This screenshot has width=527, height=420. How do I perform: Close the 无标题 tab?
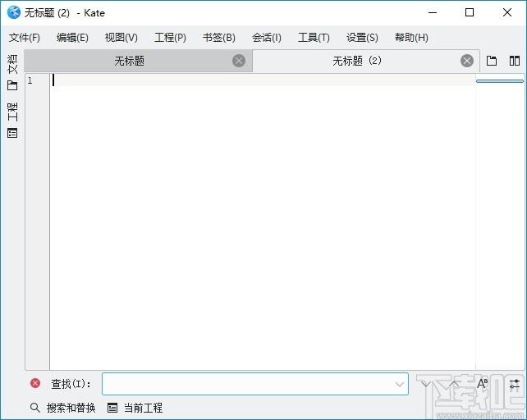click(239, 61)
